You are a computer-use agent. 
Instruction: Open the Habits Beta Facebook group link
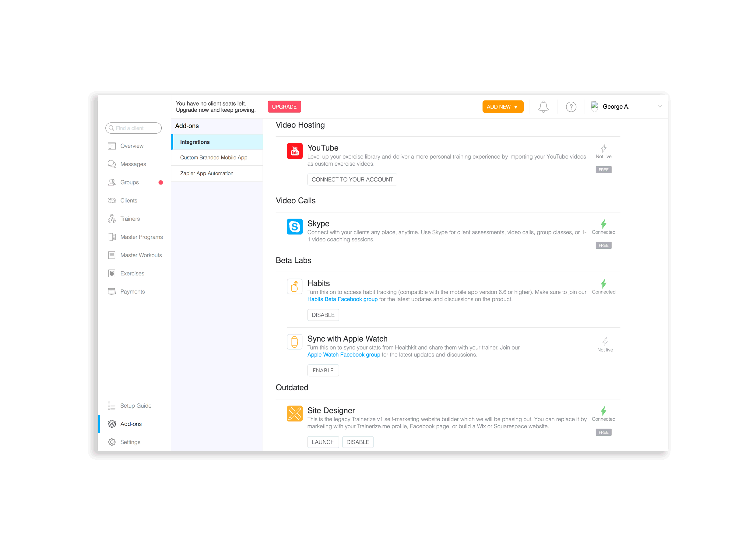coord(342,299)
